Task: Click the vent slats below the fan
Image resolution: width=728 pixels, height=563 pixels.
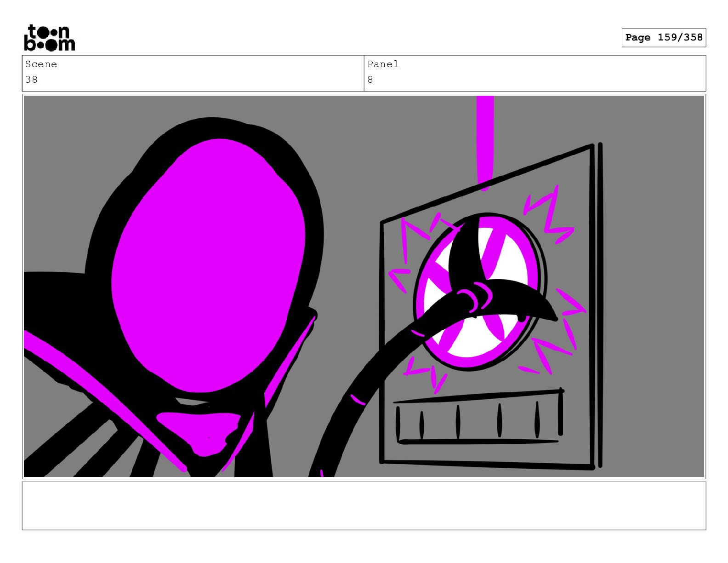Action: coord(478,416)
